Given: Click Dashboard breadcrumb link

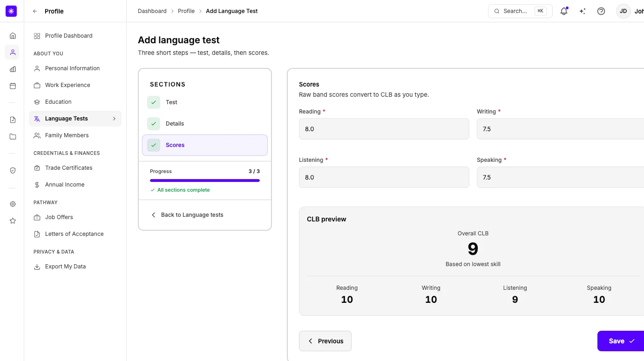Looking at the screenshot, I should coord(152,11).
